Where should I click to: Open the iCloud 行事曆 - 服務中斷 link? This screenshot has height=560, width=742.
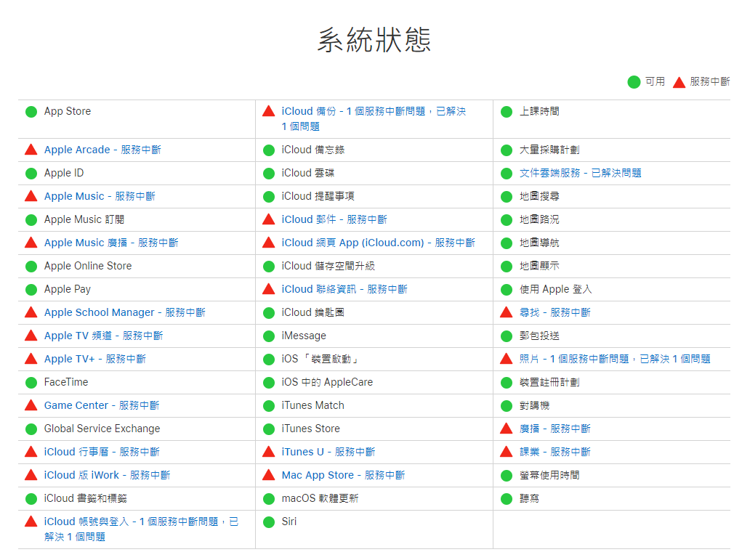point(102,452)
